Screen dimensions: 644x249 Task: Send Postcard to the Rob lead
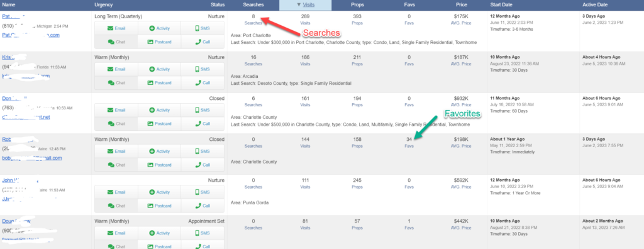[159, 165]
